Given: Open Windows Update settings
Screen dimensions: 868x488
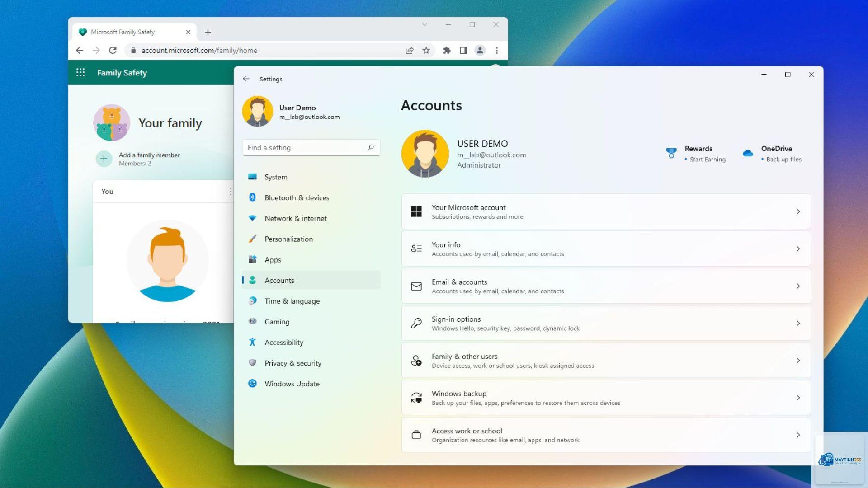Looking at the screenshot, I should pyautogui.click(x=311, y=384).
